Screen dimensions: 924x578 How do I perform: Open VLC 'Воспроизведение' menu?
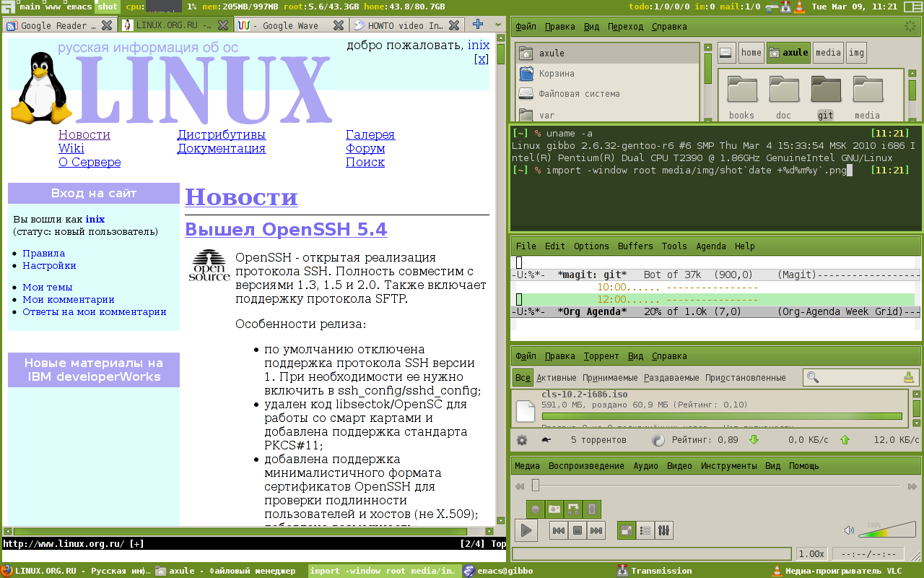pyautogui.click(x=586, y=466)
